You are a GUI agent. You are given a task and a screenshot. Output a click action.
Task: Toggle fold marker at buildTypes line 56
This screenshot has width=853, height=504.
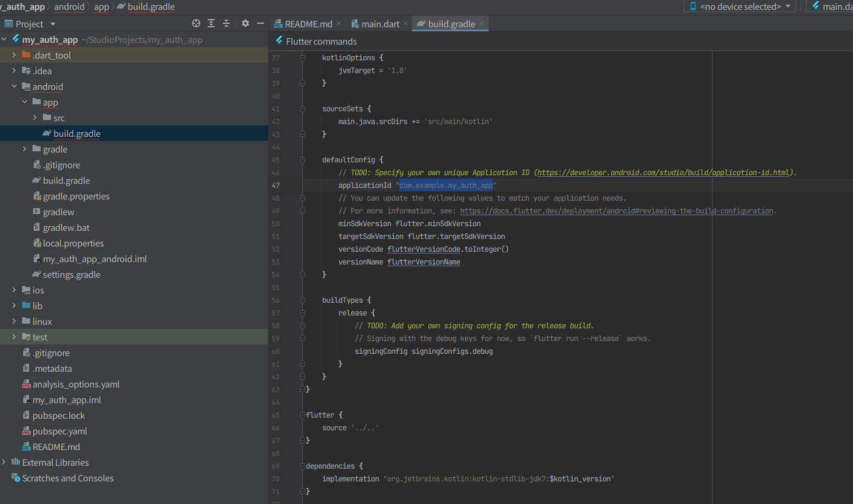point(302,300)
